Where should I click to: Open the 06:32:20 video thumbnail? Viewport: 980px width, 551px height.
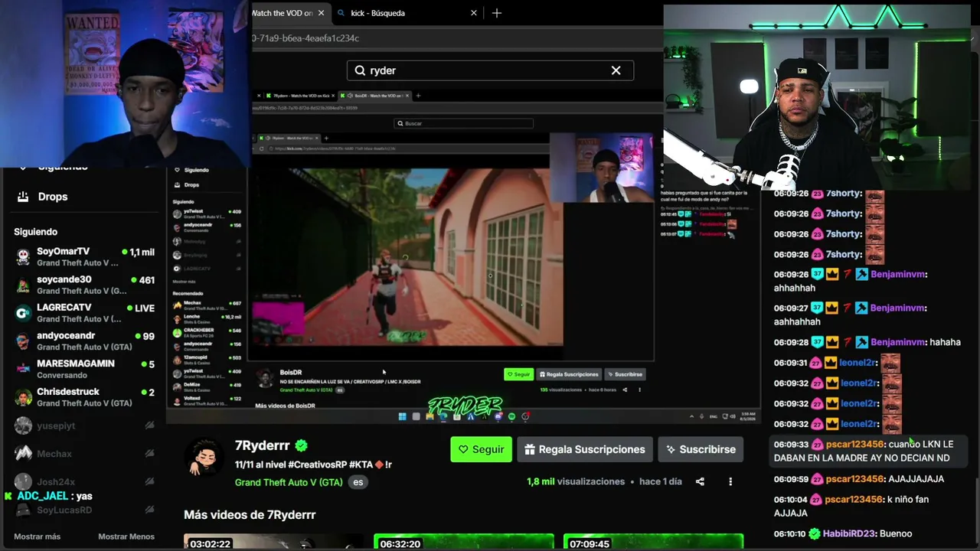463,543
